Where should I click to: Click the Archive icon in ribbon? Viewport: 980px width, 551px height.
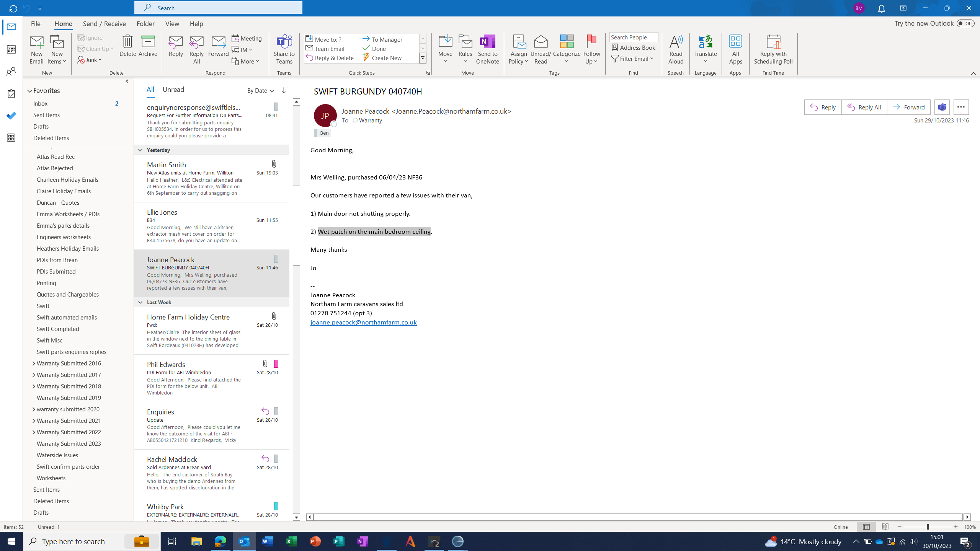point(148,42)
